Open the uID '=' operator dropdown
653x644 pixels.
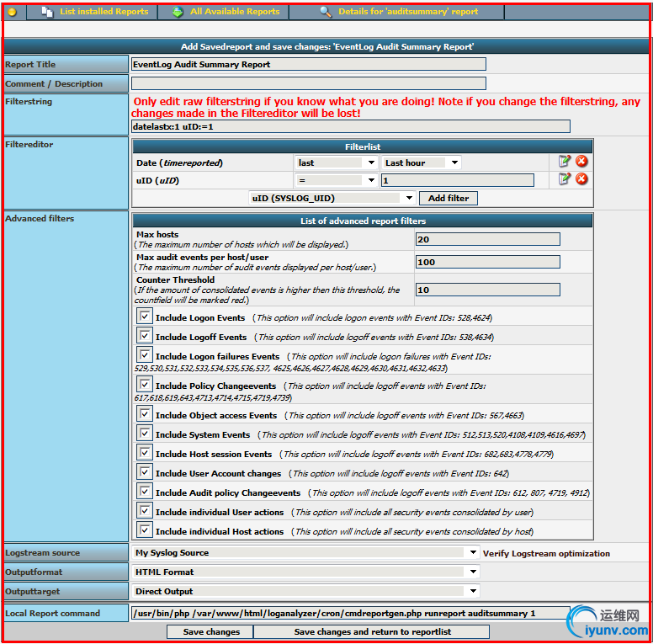pos(336,180)
